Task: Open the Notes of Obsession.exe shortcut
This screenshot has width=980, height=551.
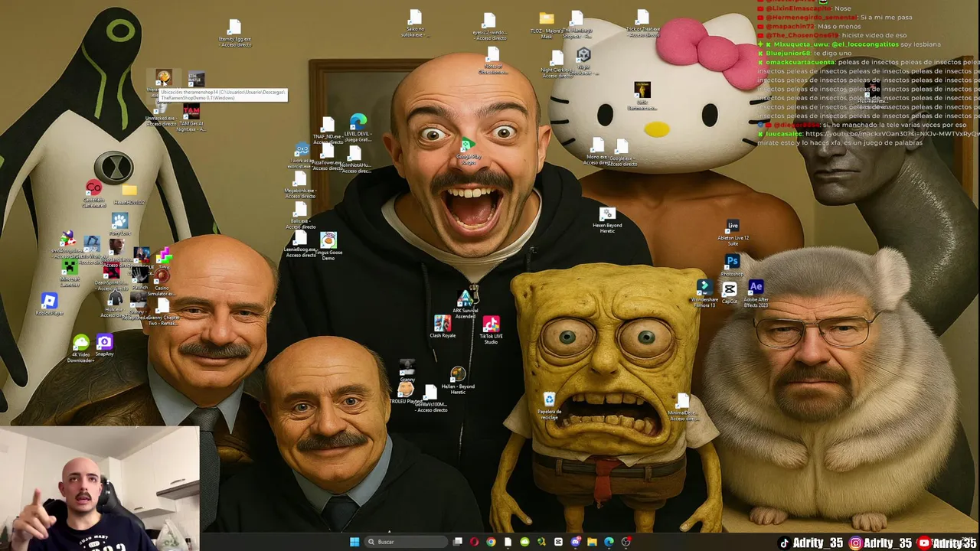Action: pos(493,60)
